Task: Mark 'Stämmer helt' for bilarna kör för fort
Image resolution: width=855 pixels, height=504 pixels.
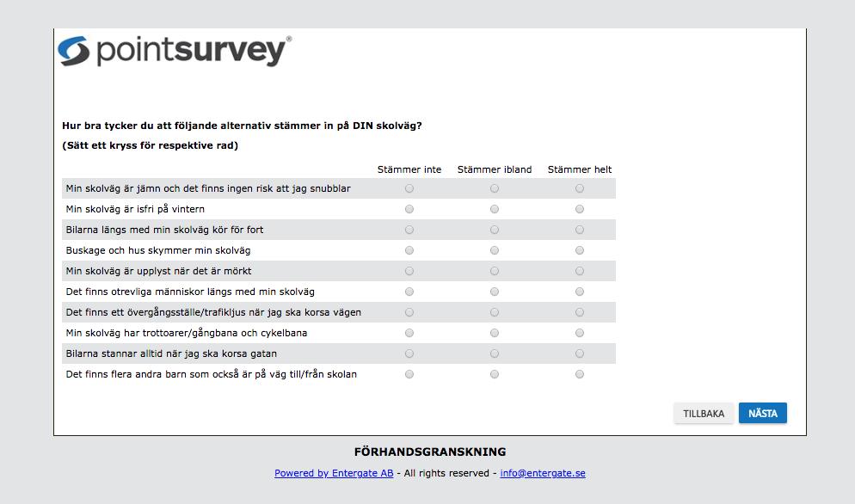Action: [580, 230]
